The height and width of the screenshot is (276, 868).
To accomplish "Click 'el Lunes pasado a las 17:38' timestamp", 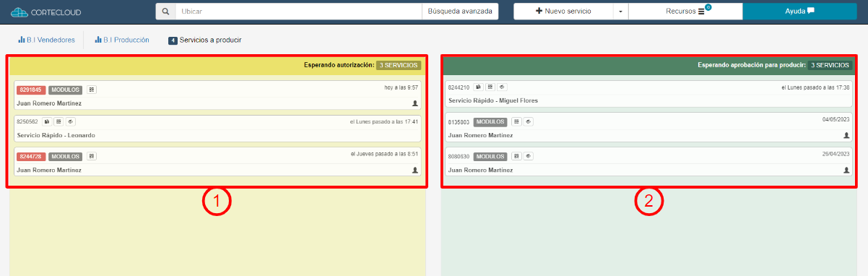I will tap(816, 87).
